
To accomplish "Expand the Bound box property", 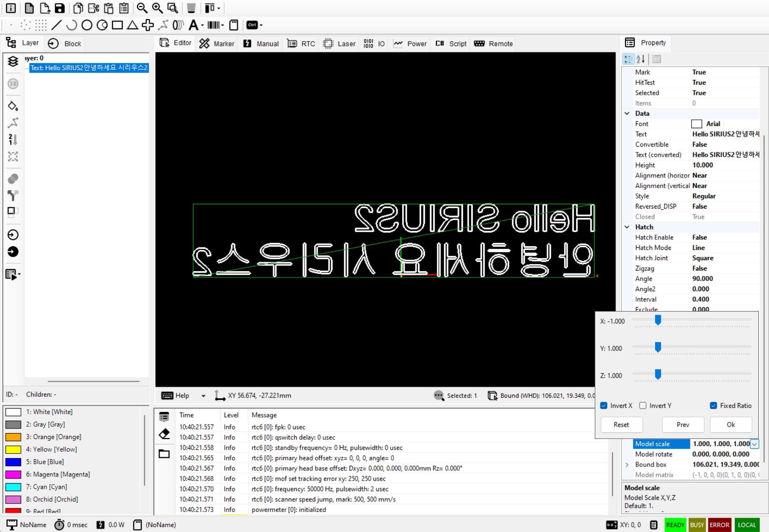I will [x=627, y=465].
